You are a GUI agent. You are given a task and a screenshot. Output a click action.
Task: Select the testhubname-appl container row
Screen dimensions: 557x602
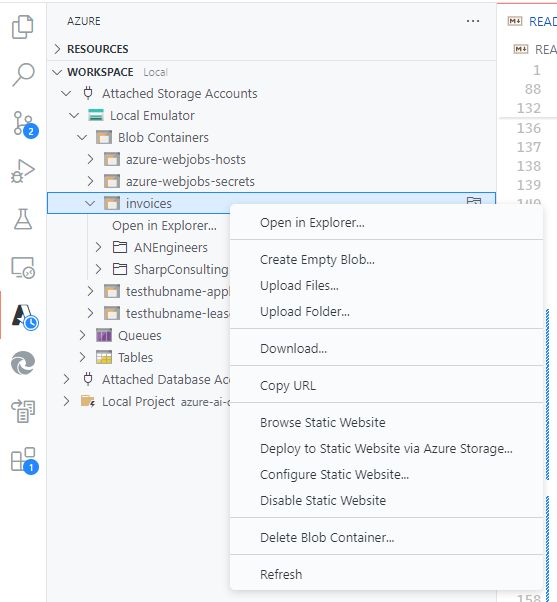[x=139, y=291]
